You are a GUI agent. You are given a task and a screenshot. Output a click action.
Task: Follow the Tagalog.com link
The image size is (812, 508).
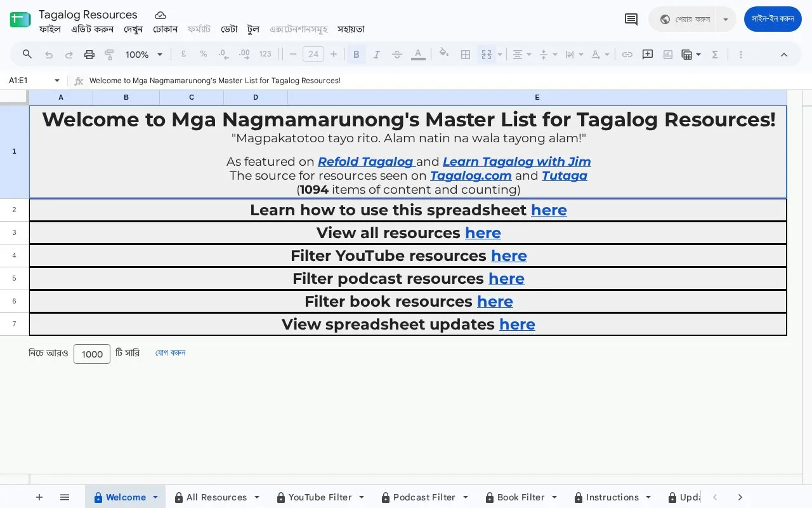tap(471, 176)
